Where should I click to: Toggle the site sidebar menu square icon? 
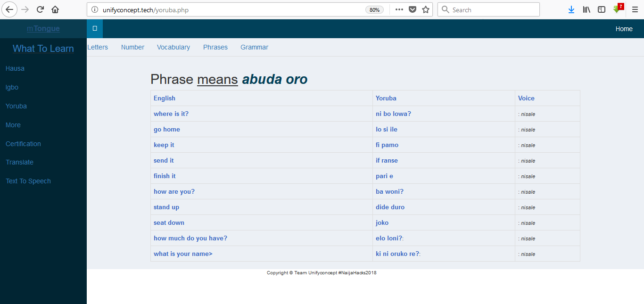tap(95, 28)
